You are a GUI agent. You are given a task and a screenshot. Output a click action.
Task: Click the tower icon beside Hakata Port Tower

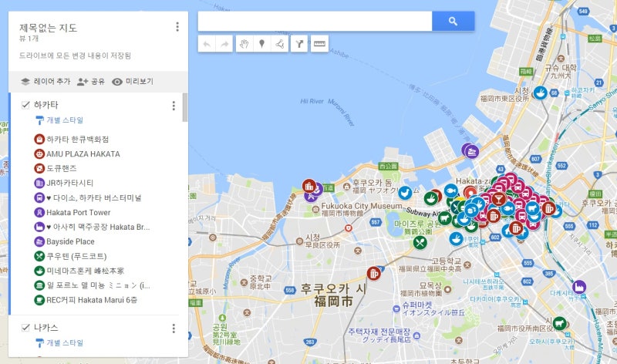[39, 213]
